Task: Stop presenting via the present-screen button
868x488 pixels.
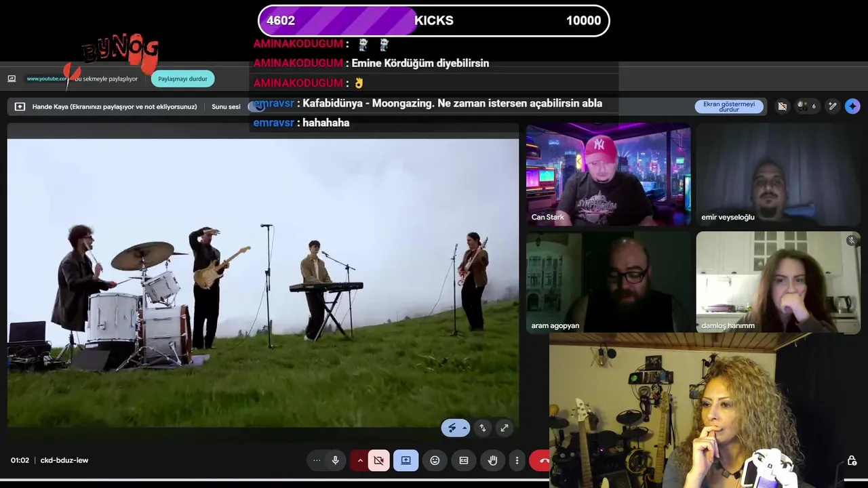Action: tap(406, 460)
